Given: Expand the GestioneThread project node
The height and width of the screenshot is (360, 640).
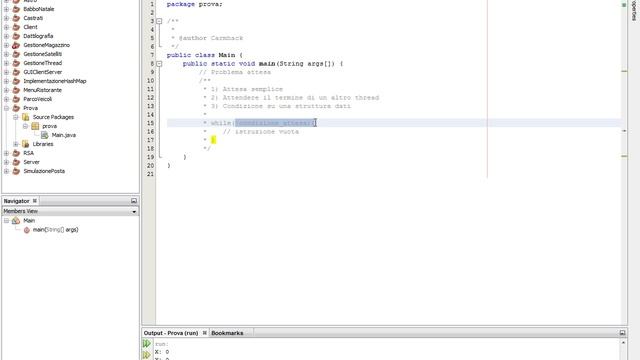Looking at the screenshot, I should click(7, 63).
